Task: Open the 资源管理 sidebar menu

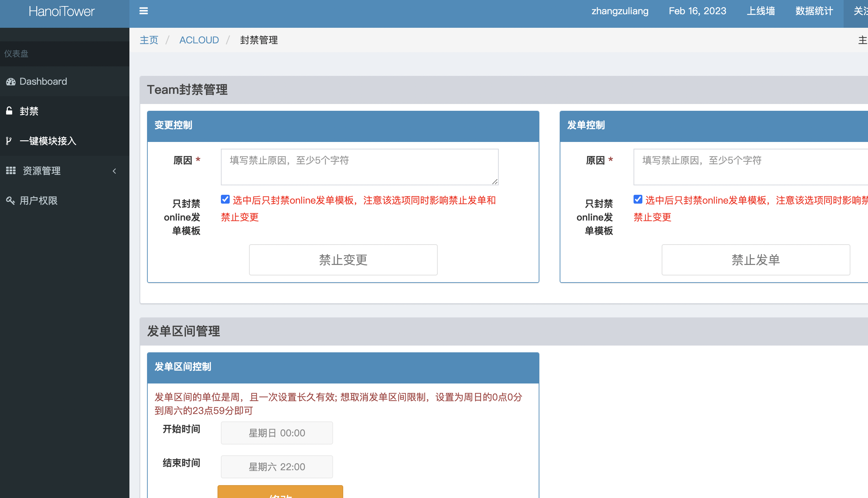Action: (x=65, y=171)
